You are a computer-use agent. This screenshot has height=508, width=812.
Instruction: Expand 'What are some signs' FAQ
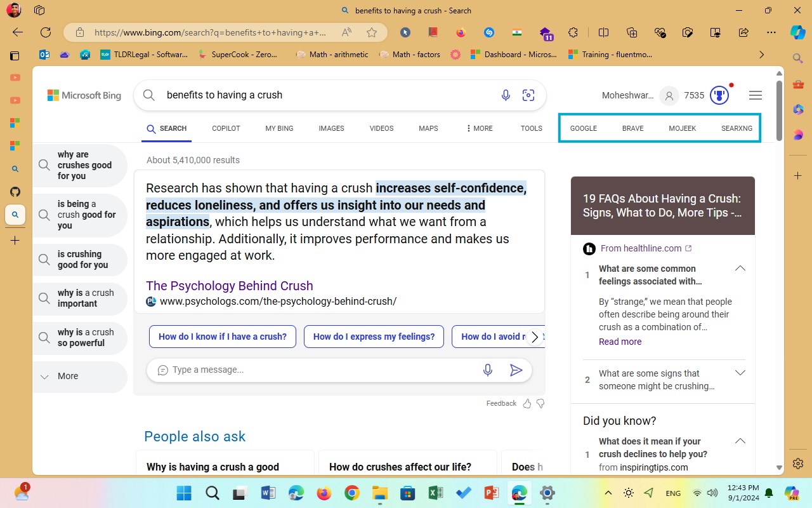click(740, 373)
